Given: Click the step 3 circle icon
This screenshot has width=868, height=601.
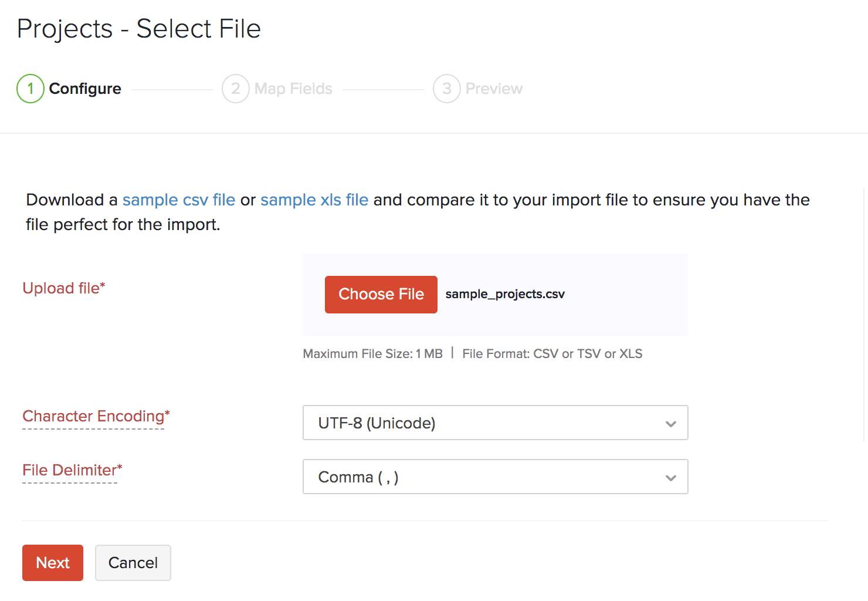Looking at the screenshot, I should [447, 89].
